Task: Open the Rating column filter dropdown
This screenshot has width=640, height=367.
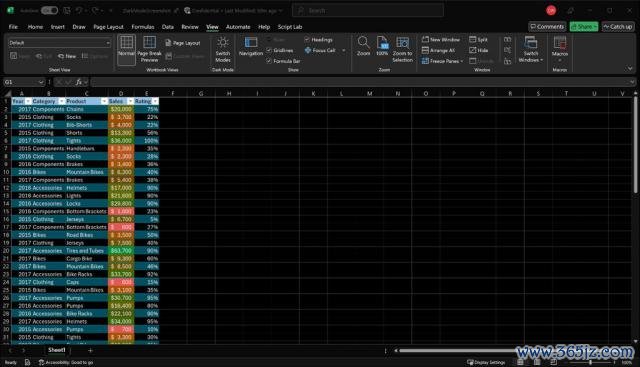Action: pyautogui.click(x=156, y=101)
